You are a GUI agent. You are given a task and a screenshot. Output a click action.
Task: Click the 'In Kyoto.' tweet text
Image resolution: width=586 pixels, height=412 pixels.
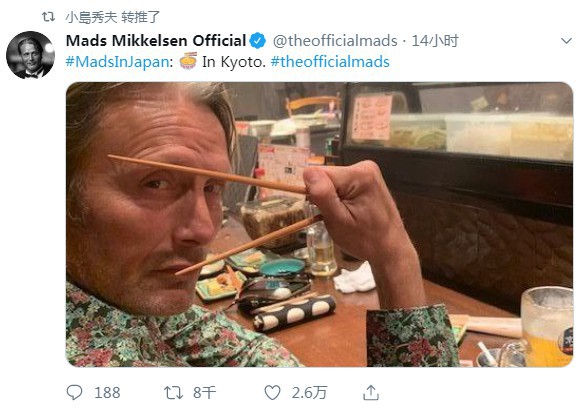(234, 62)
